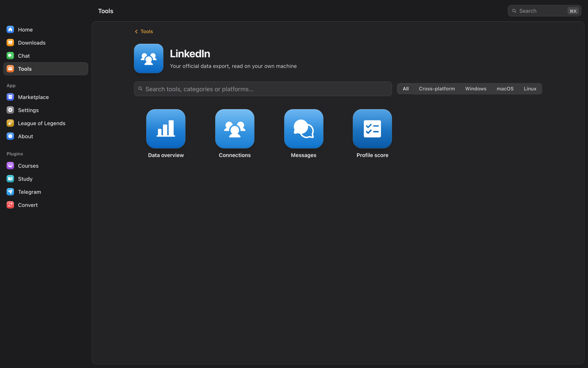This screenshot has height=368, width=588.
Task: Open the Data overview tool icon
Action: click(166, 129)
